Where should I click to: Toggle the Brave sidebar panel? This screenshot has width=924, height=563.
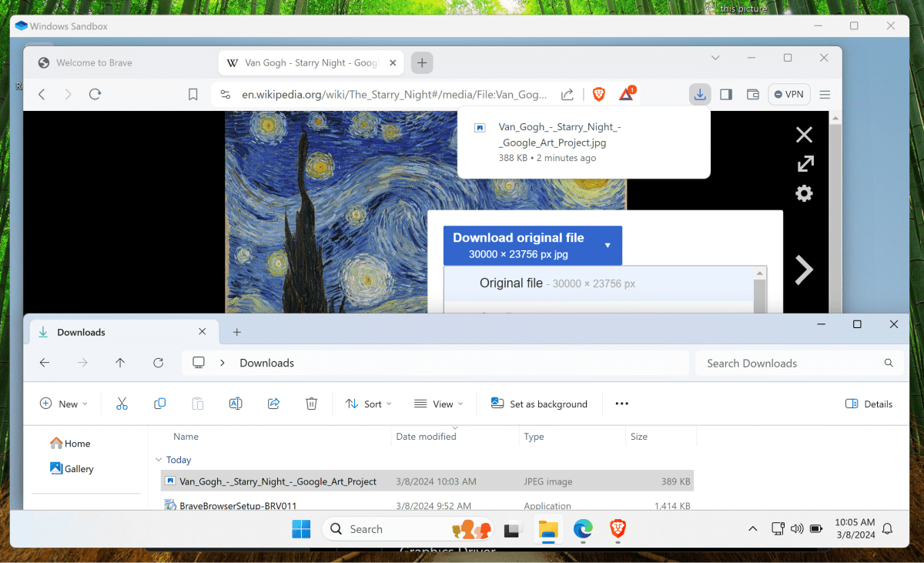pos(725,94)
